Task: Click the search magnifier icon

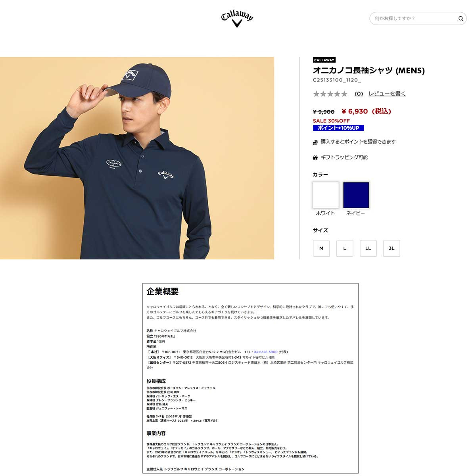Action: pyautogui.click(x=461, y=19)
